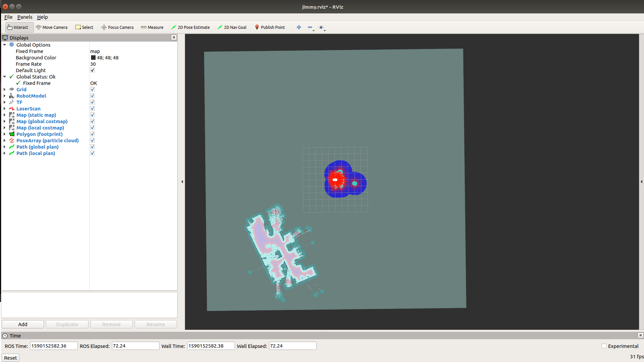Expand the LaserScan properties
This screenshot has width=644, height=362.
coord(5,108)
